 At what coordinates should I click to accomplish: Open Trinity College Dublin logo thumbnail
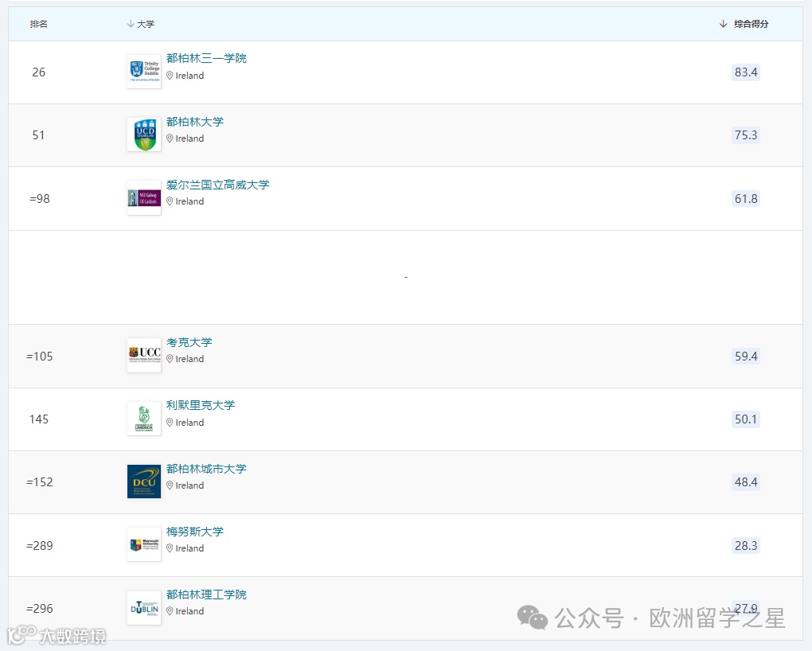click(x=144, y=72)
